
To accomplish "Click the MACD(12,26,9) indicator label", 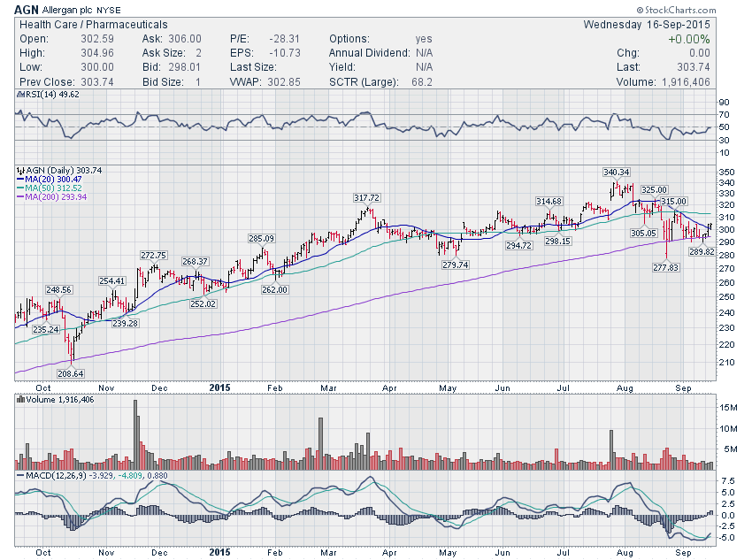I will (x=58, y=476).
